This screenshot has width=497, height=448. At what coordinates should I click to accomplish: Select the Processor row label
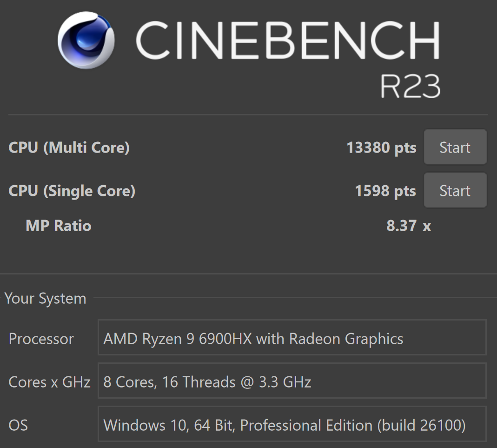41,339
